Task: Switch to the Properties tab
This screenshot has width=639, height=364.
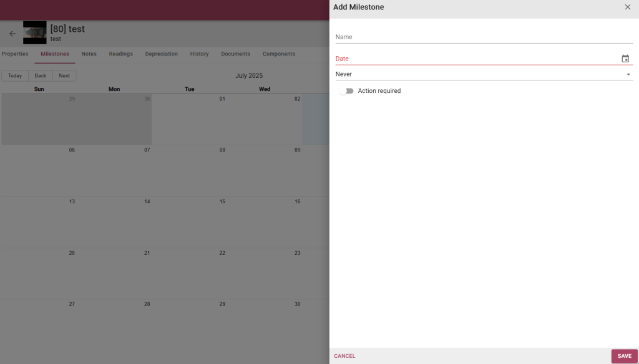Action: coord(15,54)
